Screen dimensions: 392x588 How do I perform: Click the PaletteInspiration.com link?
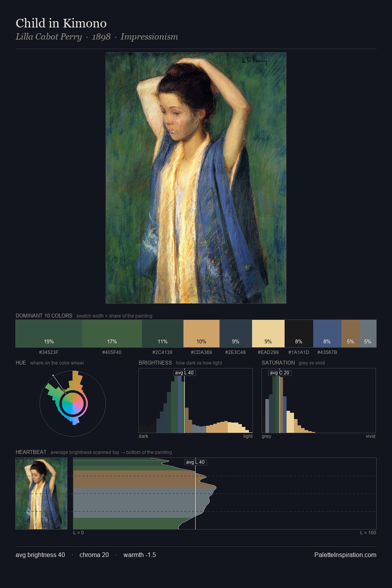point(345,555)
